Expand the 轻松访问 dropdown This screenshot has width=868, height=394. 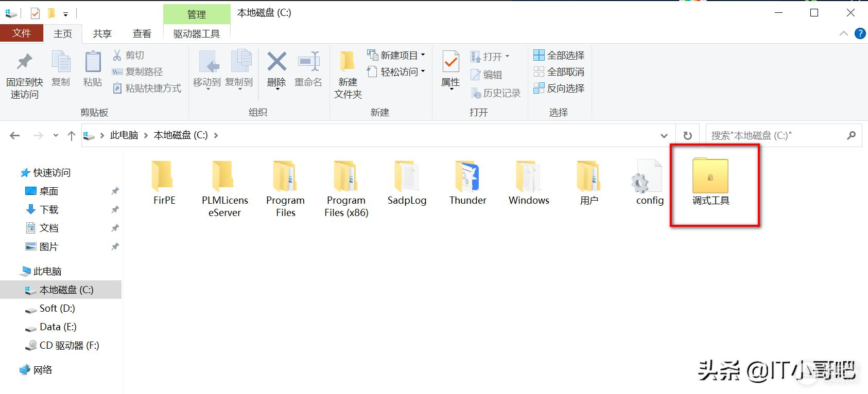(x=423, y=71)
